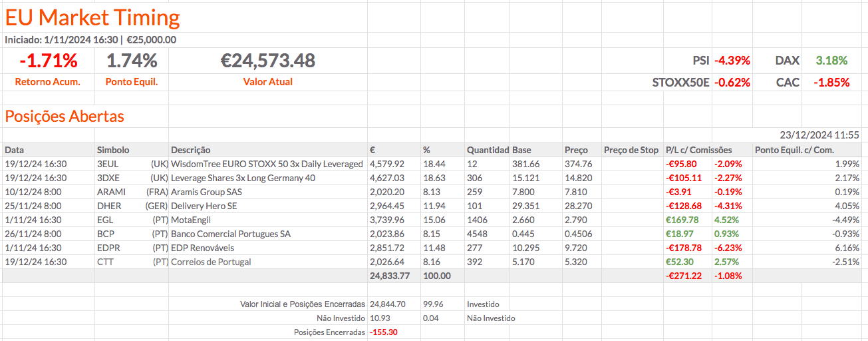Select the P/L c/ Comissões header
868x341 pixels.
(x=698, y=150)
